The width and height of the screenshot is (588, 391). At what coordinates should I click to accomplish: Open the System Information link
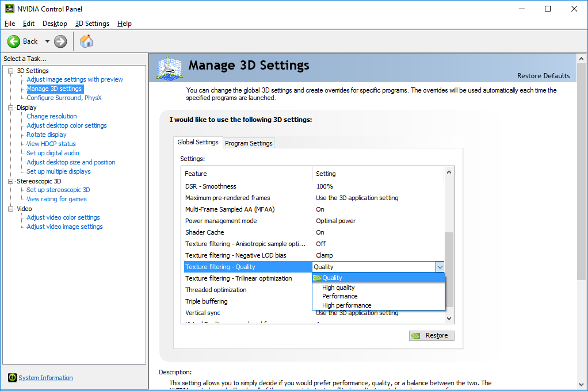pos(46,378)
